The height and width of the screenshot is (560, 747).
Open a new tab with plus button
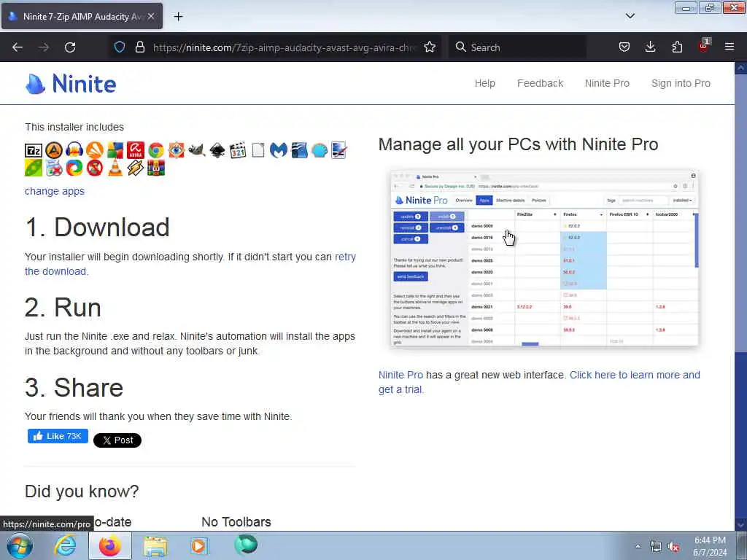click(178, 17)
